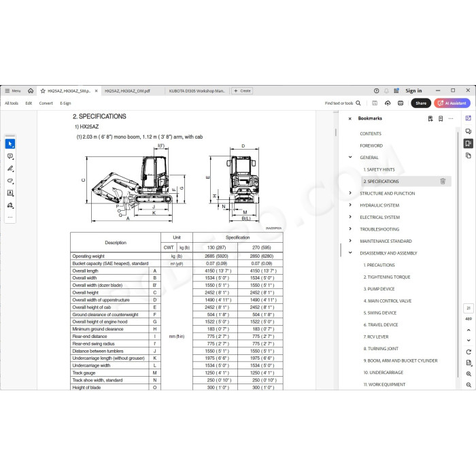Open the apps grid icon
This screenshot has height=476, width=476.
(x=396, y=90)
